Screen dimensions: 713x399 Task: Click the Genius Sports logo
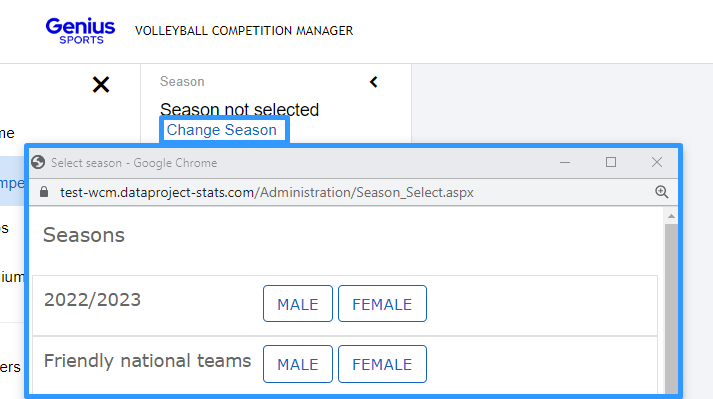tap(80, 31)
